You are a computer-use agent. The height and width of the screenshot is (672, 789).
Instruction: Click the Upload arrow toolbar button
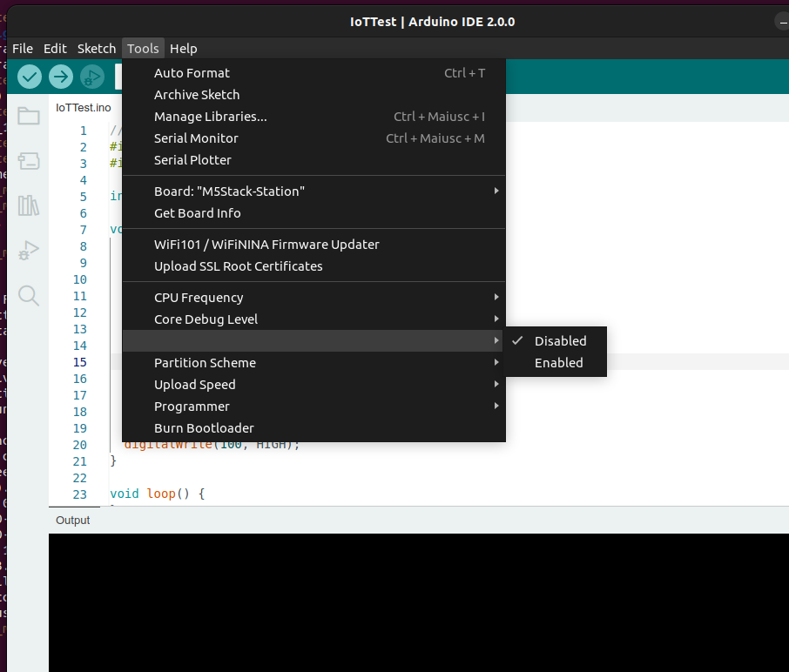(61, 77)
